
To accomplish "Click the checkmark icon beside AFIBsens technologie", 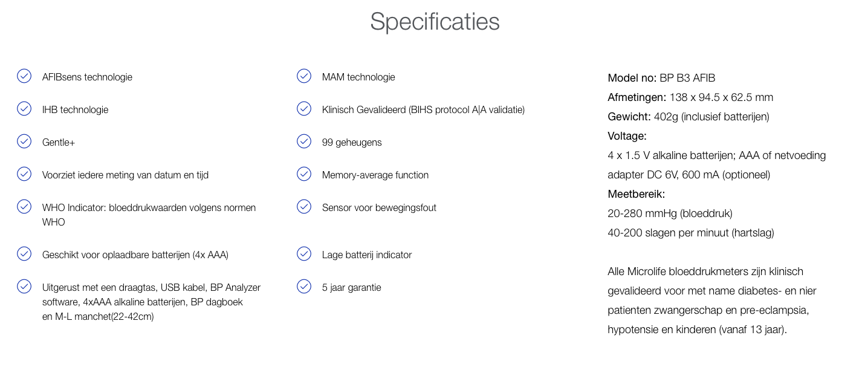I will point(24,76).
